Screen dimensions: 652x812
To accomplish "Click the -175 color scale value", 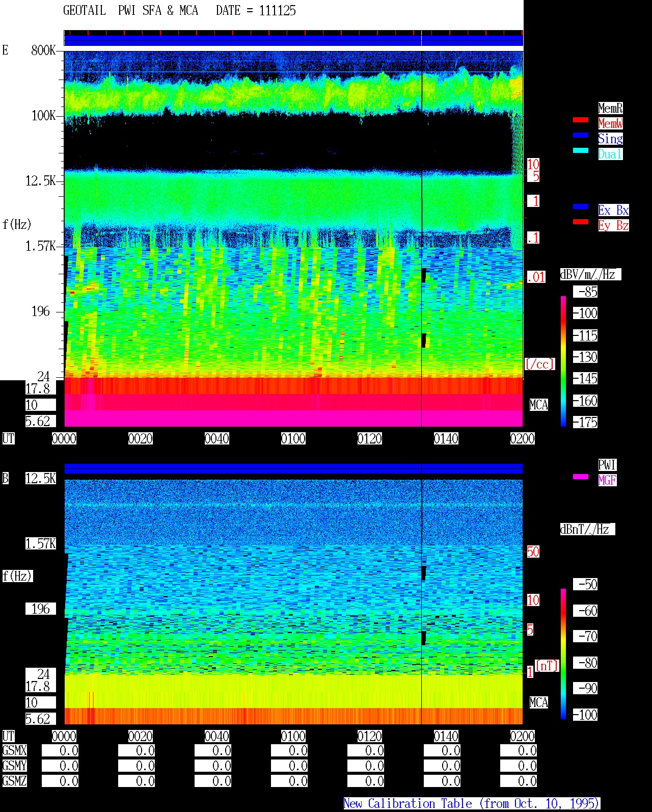I will coord(585,422).
